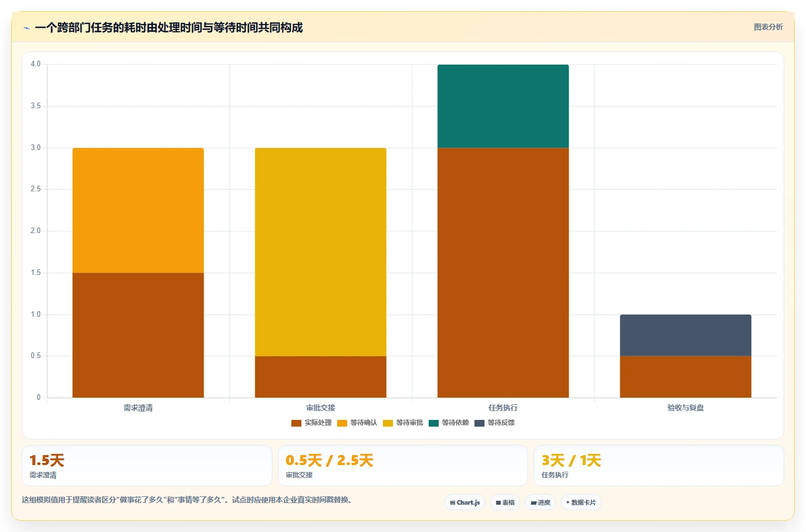Click the 图表分析 label
This screenshot has width=806, height=532.
(x=768, y=27)
